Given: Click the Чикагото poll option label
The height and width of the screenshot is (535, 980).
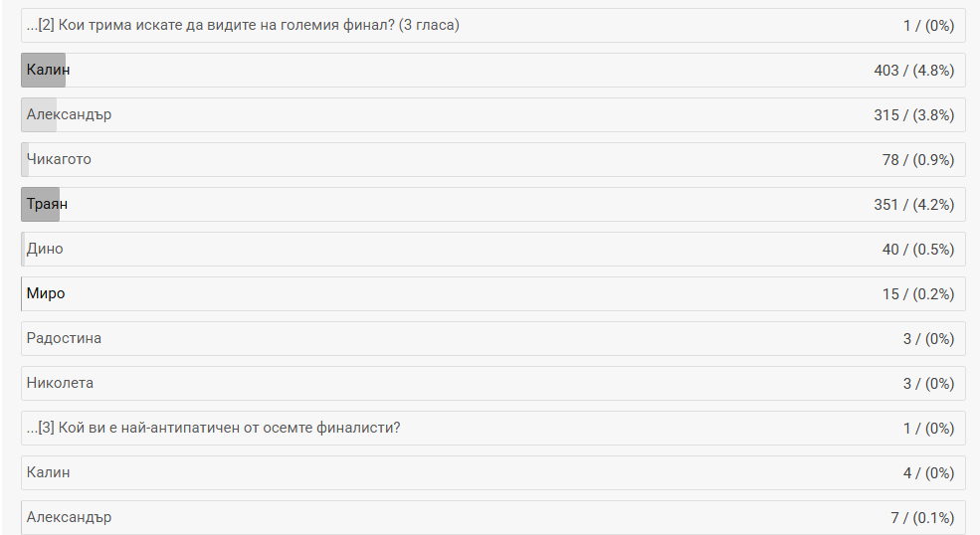Looking at the screenshot, I should (x=59, y=159).
